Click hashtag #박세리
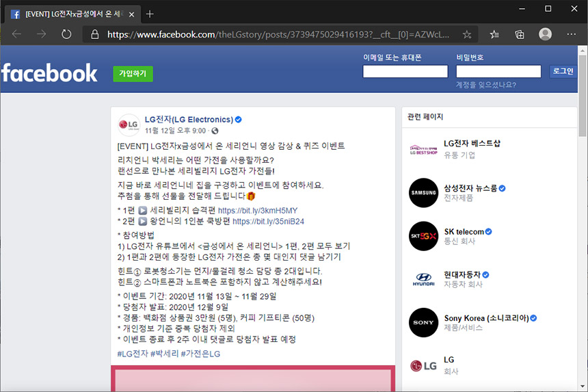This screenshot has width=588, height=392. [x=164, y=354]
